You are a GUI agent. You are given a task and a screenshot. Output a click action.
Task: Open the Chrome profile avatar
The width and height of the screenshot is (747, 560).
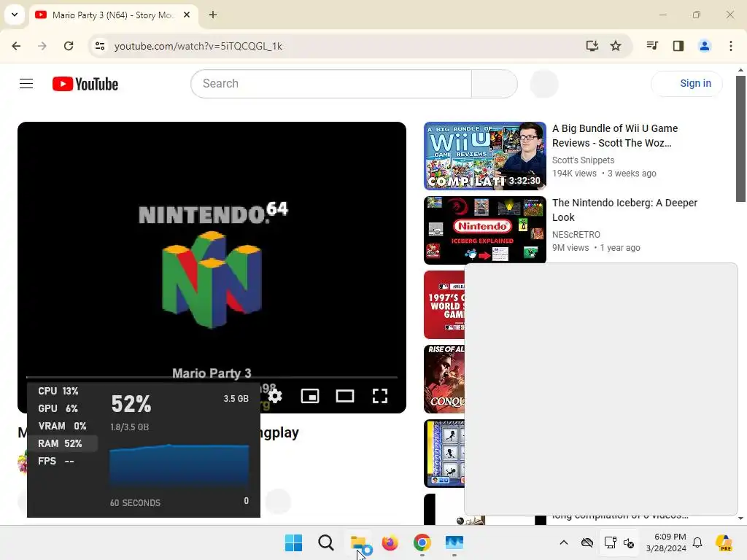[704, 46]
